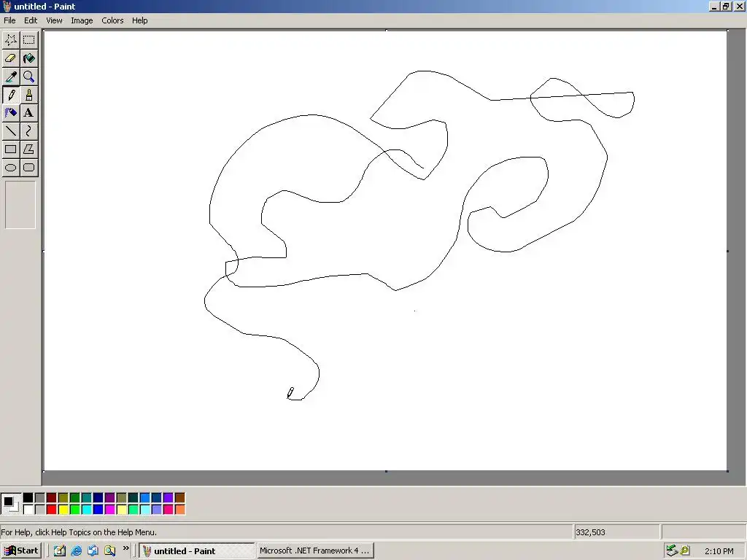Viewport: 747px width, 560px height.
Task: Select the Magnifier tool
Action: (29, 76)
